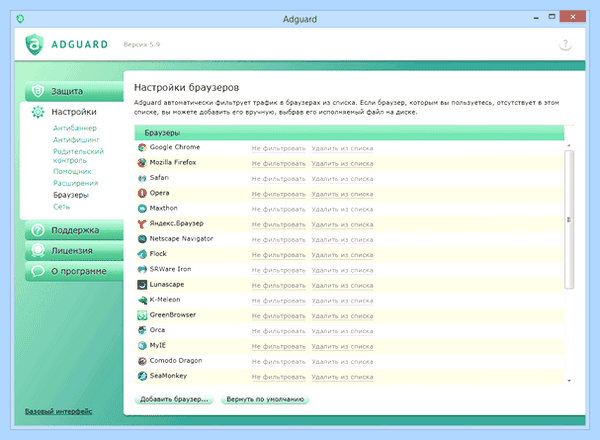Disable filtering for Orca
The height and width of the screenshot is (440, 600).
click(279, 331)
